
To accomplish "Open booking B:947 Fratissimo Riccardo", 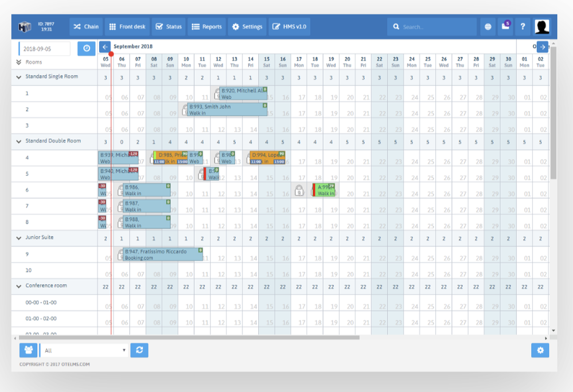I will (x=163, y=254).
